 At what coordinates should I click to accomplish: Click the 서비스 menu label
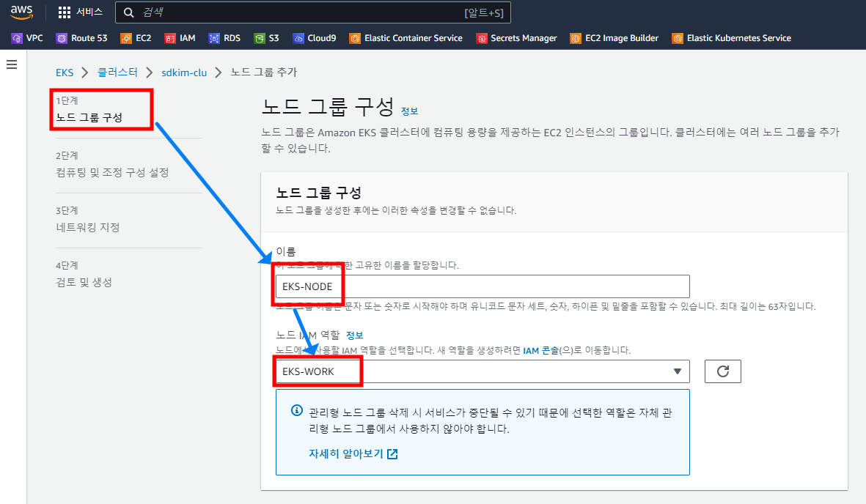click(89, 12)
